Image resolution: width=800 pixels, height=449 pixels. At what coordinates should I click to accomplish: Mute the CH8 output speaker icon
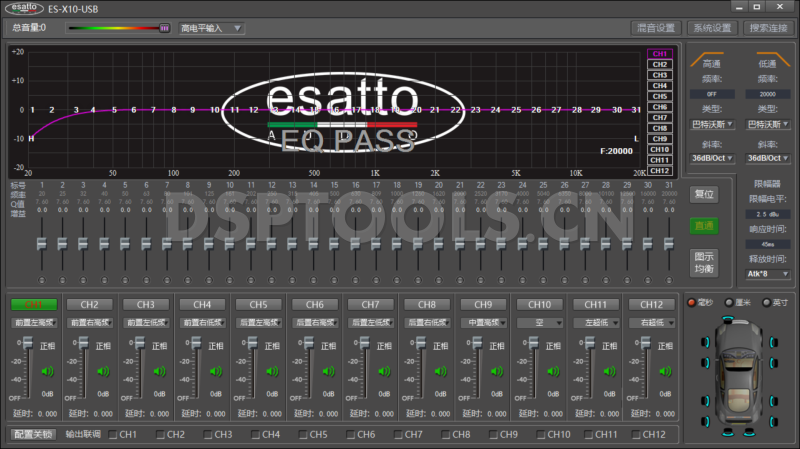click(x=441, y=371)
